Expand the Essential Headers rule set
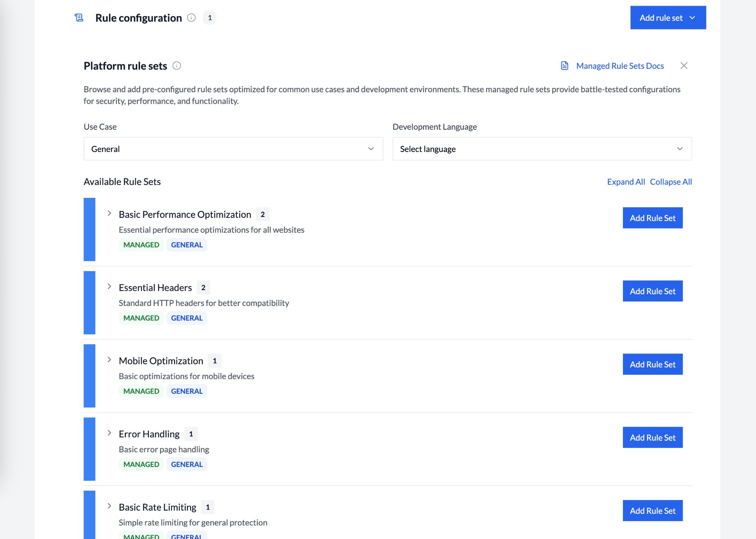This screenshot has height=539, width=756. click(x=109, y=287)
